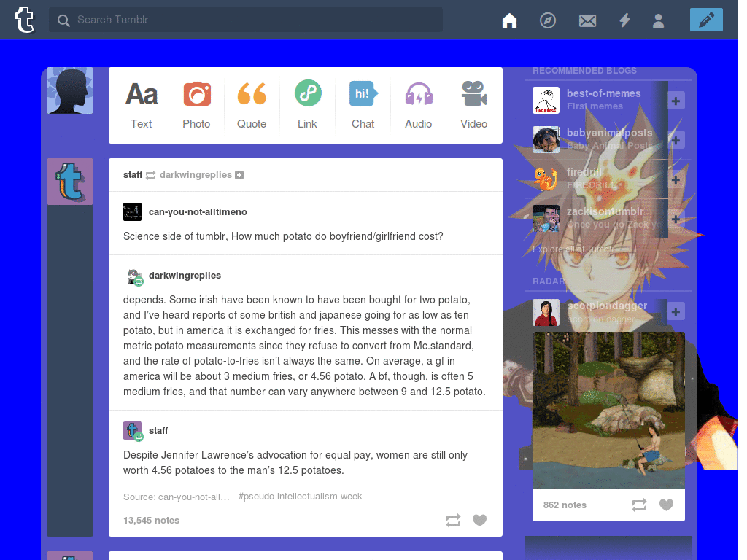Click the user silhouette avatar
Image resolution: width=747 pixels, height=560 pixels.
tap(70, 90)
